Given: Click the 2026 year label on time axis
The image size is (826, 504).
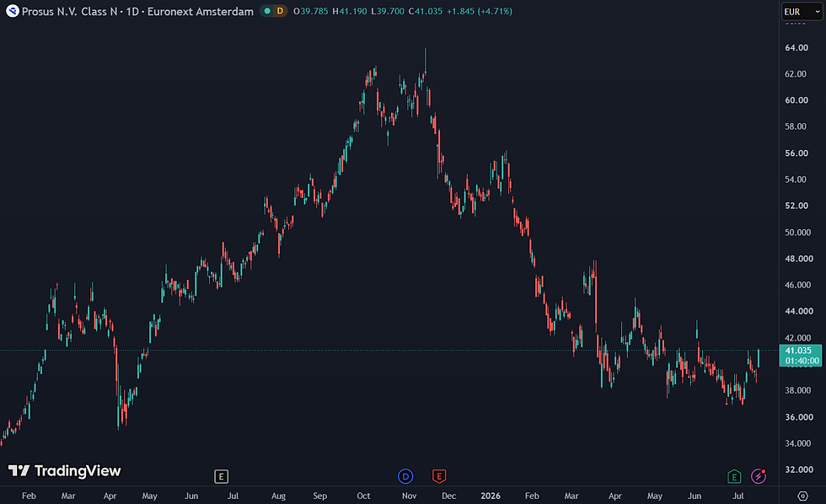Looking at the screenshot, I should [x=491, y=496].
